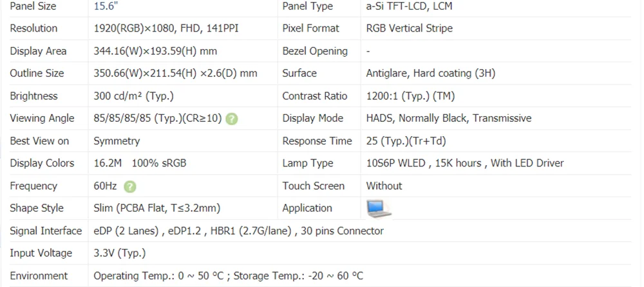
Task: Select the RGB Vertical Stripe pixel format text
Action: point(409,28)
